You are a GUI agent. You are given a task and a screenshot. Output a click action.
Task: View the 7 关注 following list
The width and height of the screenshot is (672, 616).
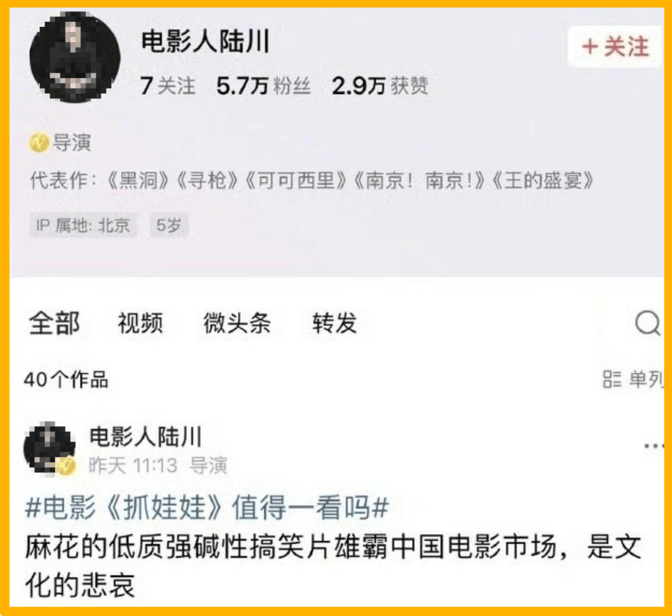pos(168,85)
